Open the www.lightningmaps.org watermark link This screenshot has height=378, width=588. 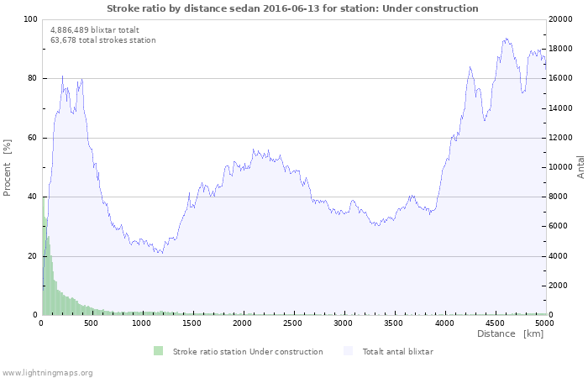[47, 372]
